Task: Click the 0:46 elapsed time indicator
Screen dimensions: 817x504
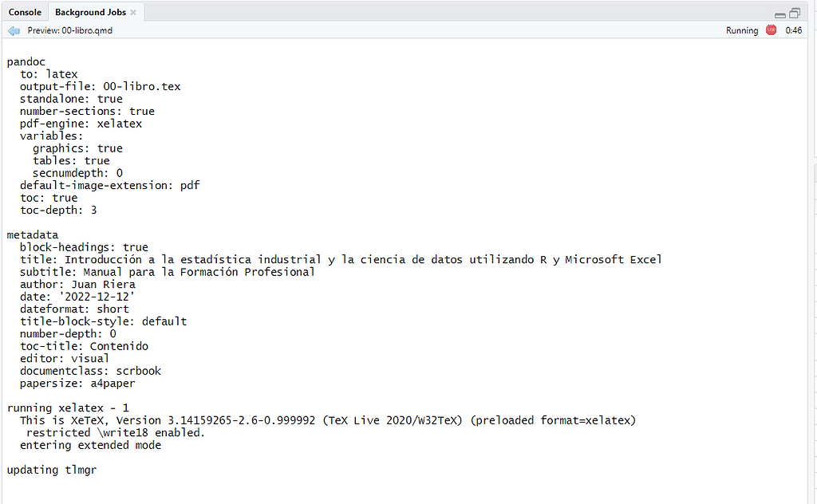Action: 794,31
